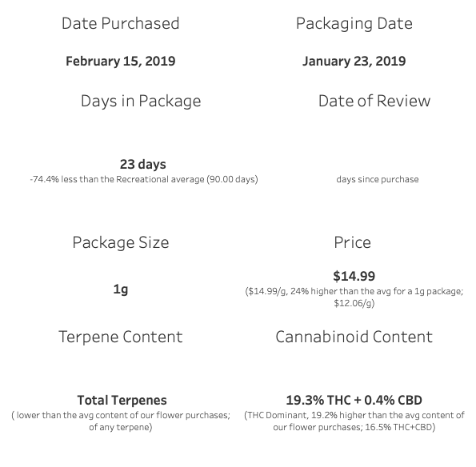476x467 pixels.
Task: Click the Price heading
Action: tap(353, 242)
